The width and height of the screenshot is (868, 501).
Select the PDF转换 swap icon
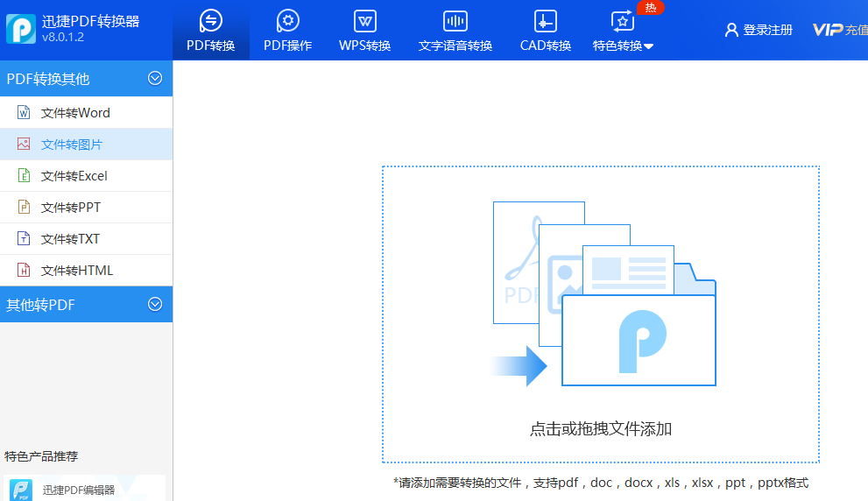coord(211,21)
